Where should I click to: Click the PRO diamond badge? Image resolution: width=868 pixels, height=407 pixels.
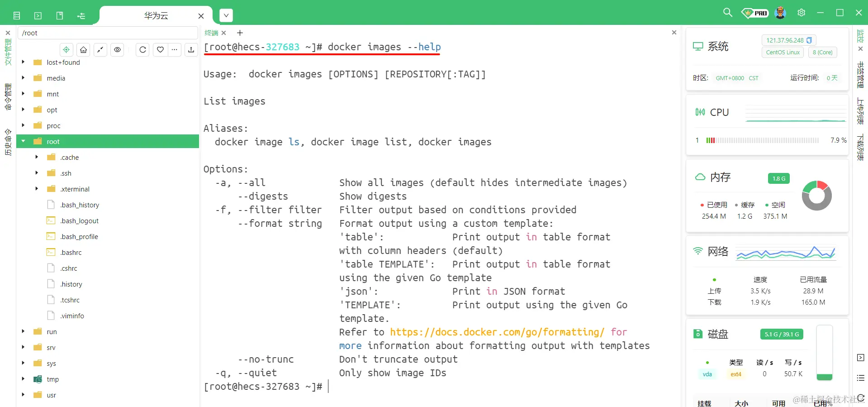click(x=755, y=13)
